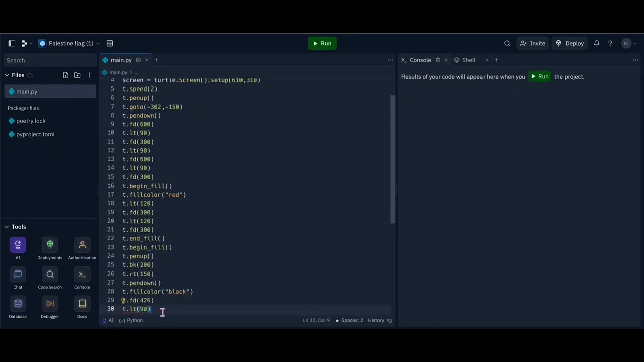Collapse the Tools section

7,227
